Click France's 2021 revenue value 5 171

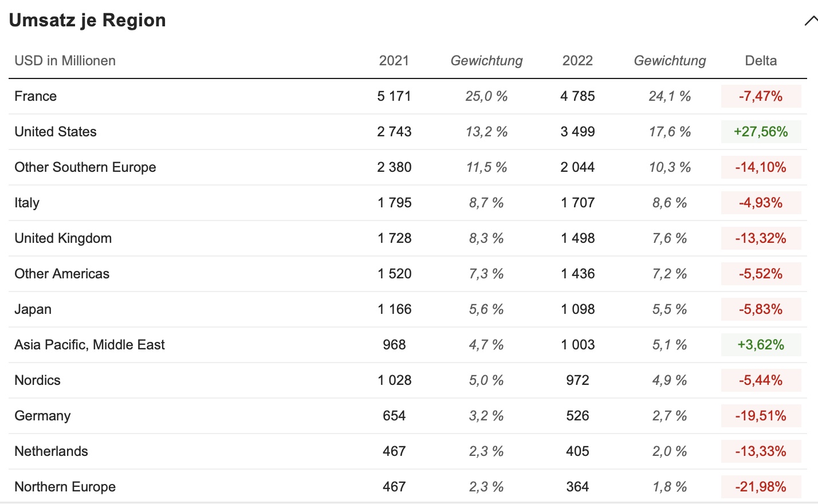click(x=394, y=96)
